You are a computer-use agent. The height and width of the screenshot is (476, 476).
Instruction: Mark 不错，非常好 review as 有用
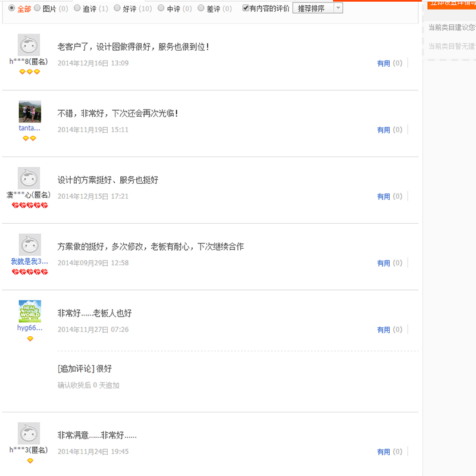click(383, 130)
